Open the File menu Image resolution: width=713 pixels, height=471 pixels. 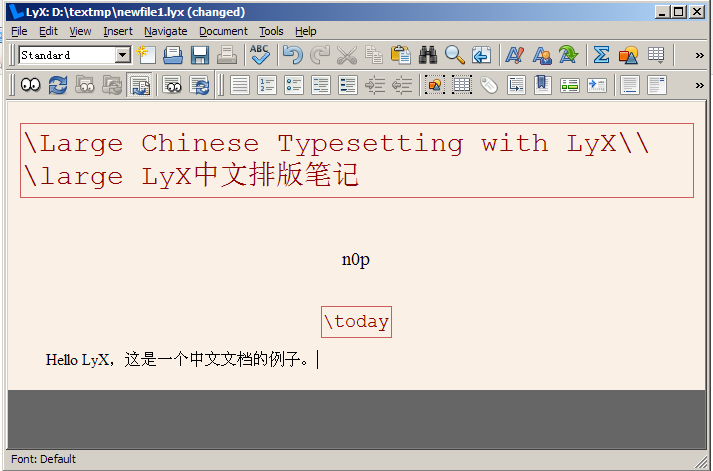pyautogui.click(x=19, y=31)
